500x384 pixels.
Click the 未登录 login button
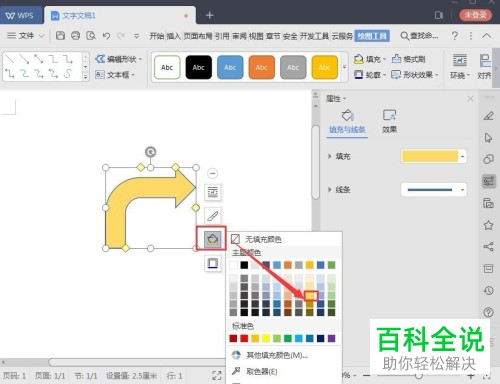tap(475, 15)
